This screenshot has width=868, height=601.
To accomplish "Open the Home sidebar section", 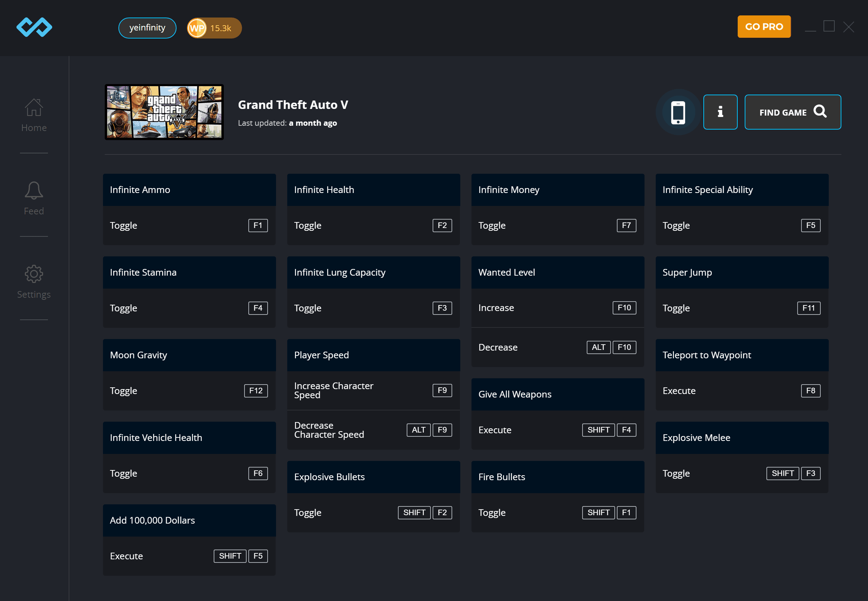I will click(x=34, y=115).
